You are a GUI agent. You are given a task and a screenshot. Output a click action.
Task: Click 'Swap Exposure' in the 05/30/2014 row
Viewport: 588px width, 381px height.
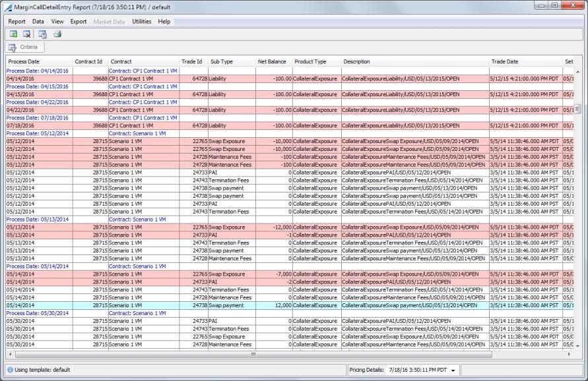[227, 337]
